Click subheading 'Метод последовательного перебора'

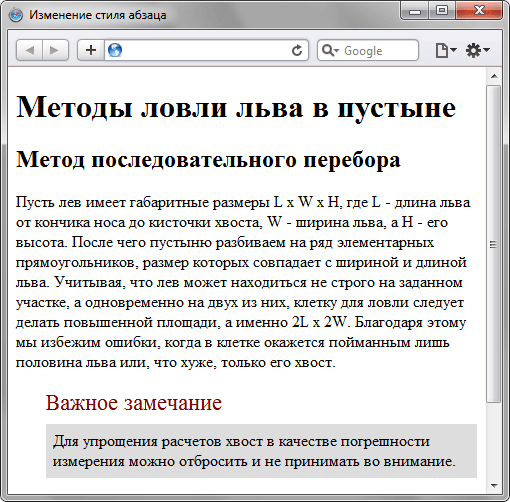tap(208, 160)
